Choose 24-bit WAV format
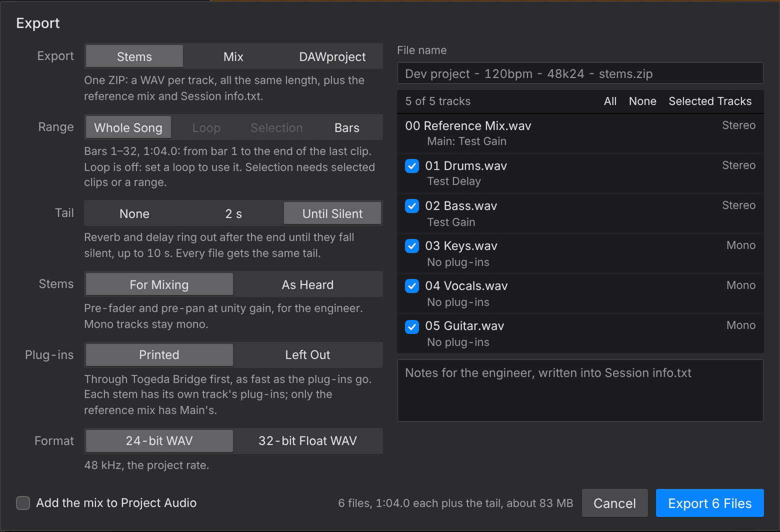The width and height of the screenshot is (780, 532). 159,440
